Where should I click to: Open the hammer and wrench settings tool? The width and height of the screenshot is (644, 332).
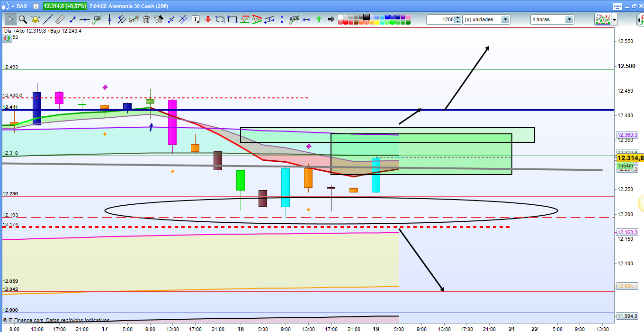159,19
